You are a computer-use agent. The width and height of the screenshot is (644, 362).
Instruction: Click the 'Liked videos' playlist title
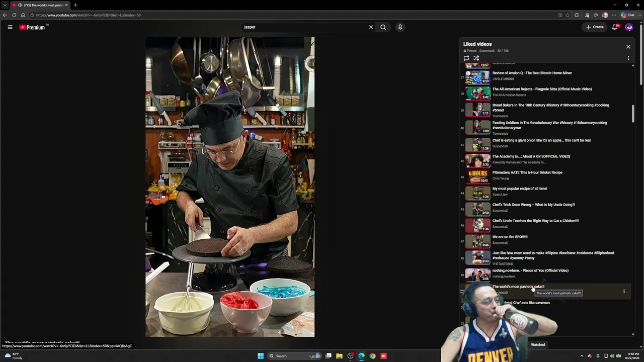(477, 44)
